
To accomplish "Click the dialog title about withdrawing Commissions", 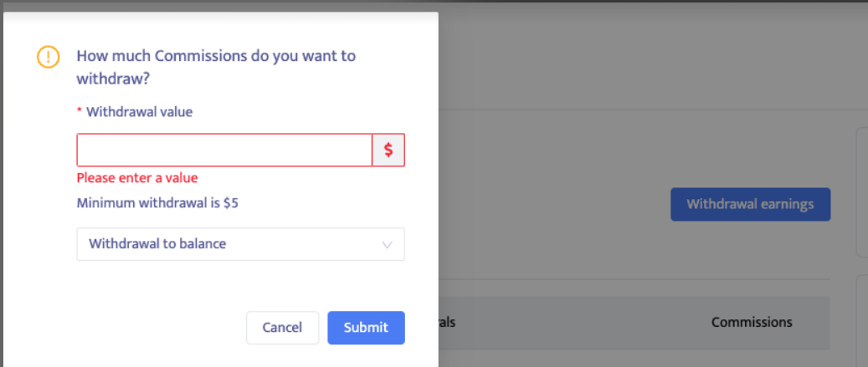I will pyautogui.click(x=216, y=67).
